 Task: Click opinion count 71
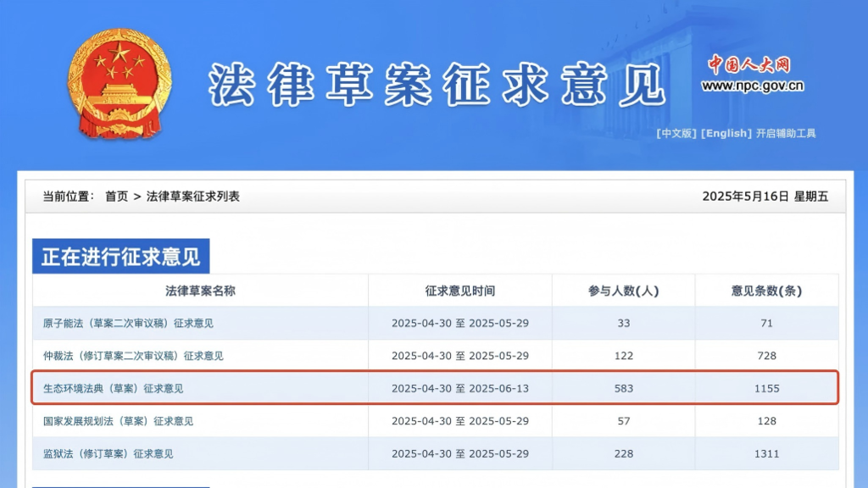click(766, 323)
